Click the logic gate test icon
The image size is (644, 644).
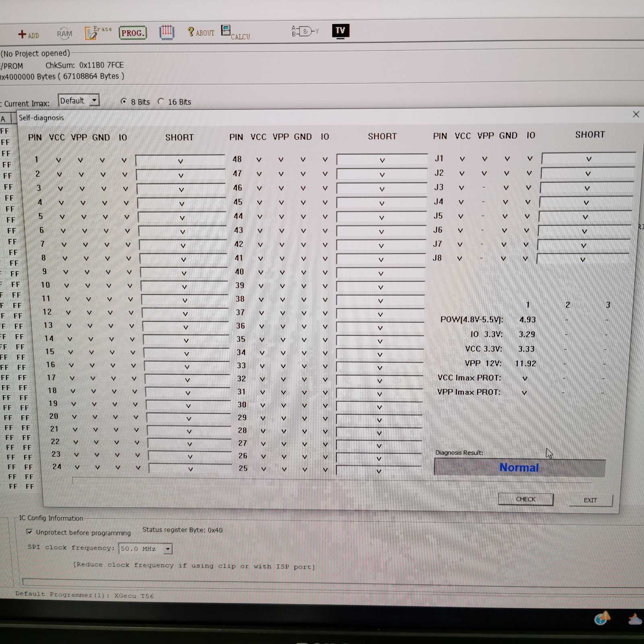(x=305, y=31)
